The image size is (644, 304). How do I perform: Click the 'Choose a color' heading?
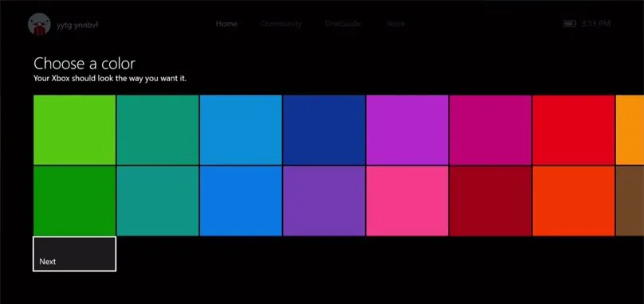coord(84,64)
